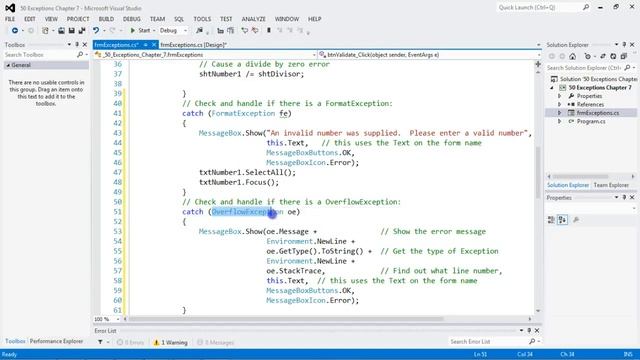
Task: Open the TOOLS menu
Action: click(202, 19)
